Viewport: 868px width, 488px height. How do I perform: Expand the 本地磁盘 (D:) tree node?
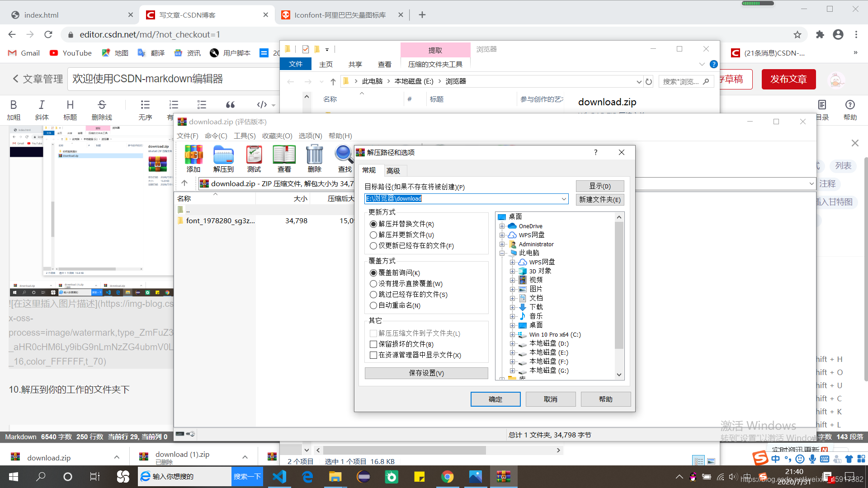[x=512, y=344]
